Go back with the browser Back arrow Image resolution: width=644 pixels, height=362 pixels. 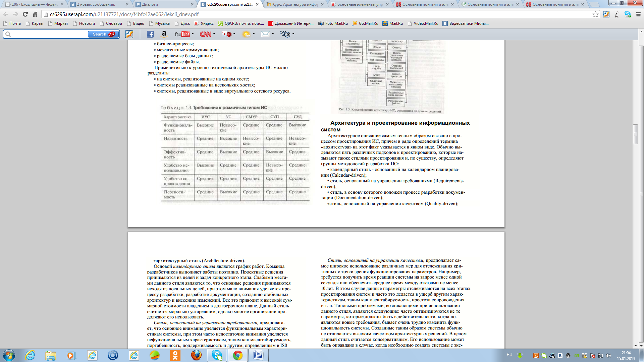tap(6, 14)
